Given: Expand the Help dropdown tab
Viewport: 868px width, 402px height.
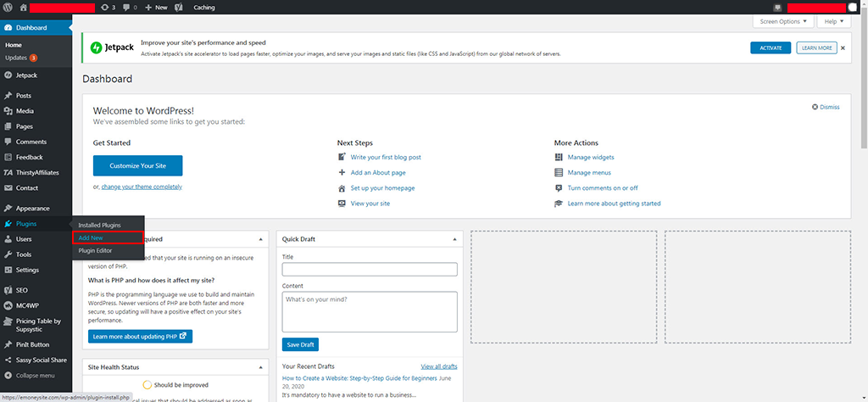Looking at the screenshot, I should (833, 21).
